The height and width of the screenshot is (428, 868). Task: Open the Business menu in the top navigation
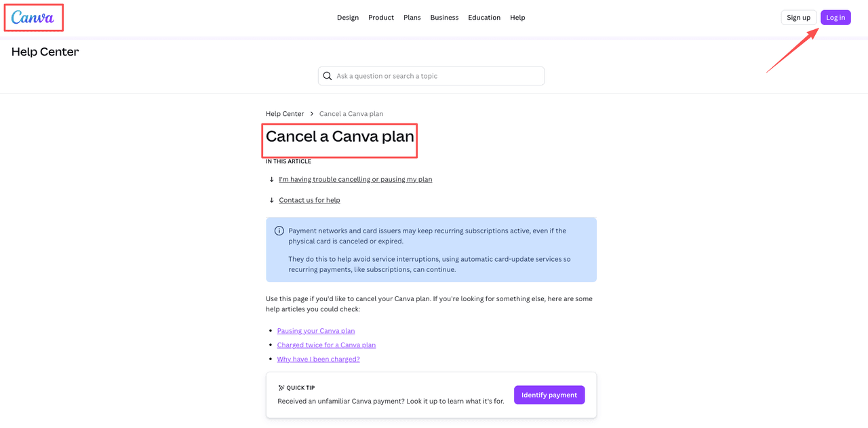click(x=444, y=17)
